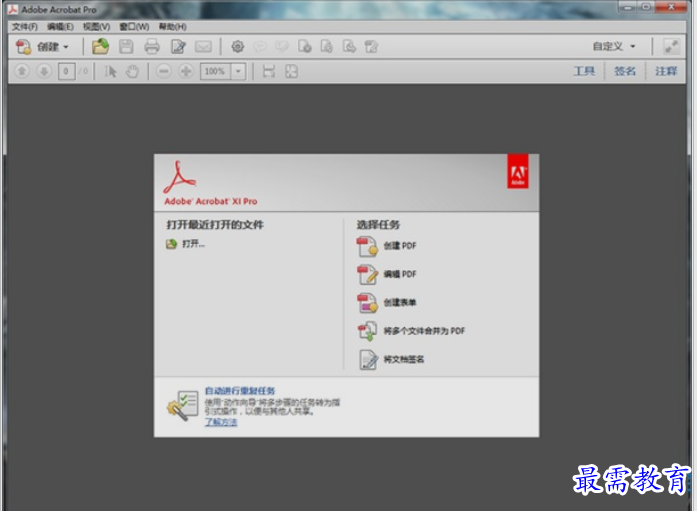Open the 文件(F) menu
Image resolution: width=697 pixels, height=511 pixels.
[24, 27]
